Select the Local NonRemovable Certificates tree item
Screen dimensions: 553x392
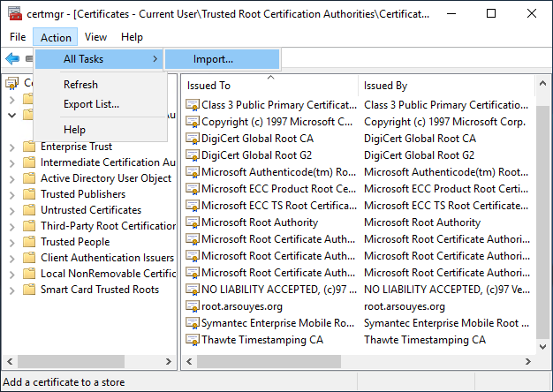click(x=108, y=273)
